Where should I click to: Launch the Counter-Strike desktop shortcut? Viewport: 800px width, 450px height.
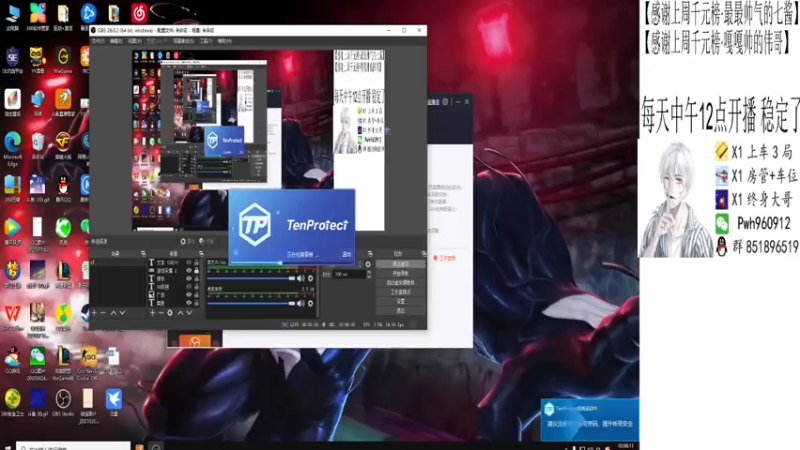(x=88, y=362)
